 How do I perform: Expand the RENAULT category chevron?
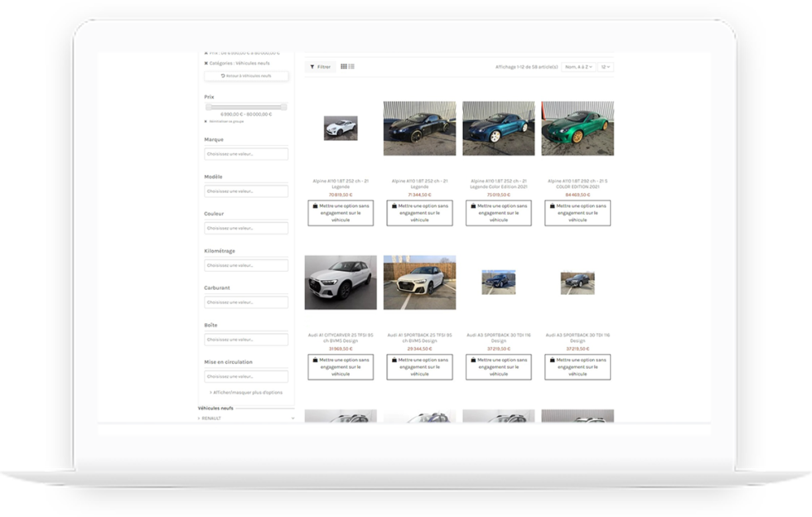pyautogui.click(x=292, y=418)
